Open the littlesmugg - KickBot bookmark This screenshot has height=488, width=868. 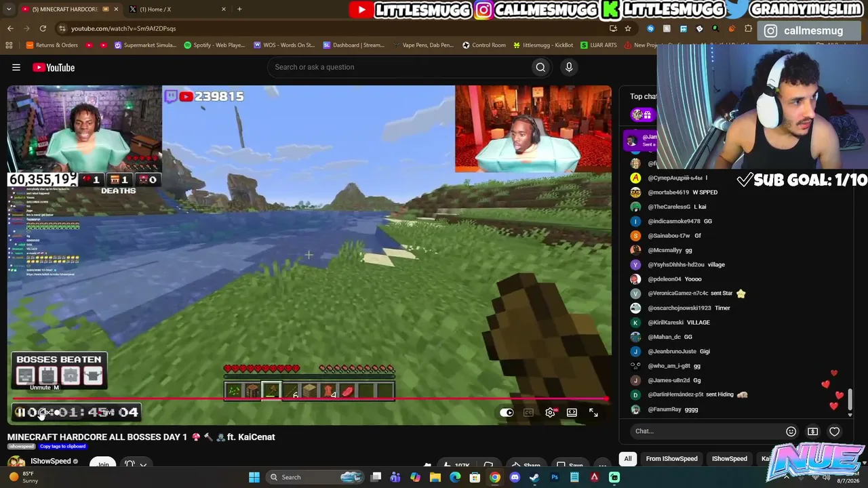coord(543,45)
